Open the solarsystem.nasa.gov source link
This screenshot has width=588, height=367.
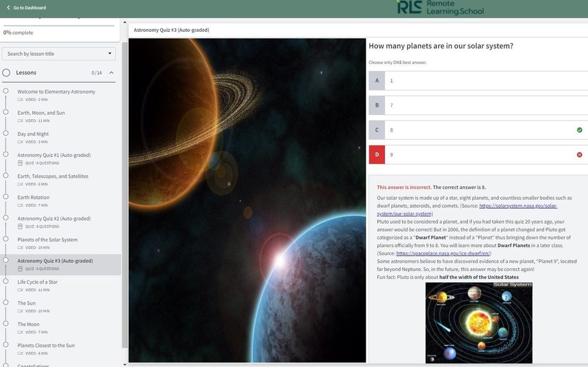point(518,206)
